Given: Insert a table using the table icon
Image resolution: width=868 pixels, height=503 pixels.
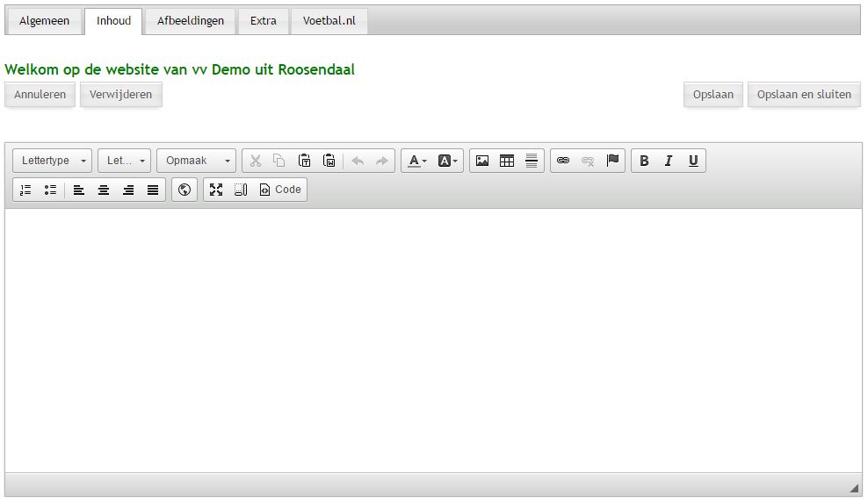Looking at the screenshot, I should pyautogui.click(x=507, y=161).
